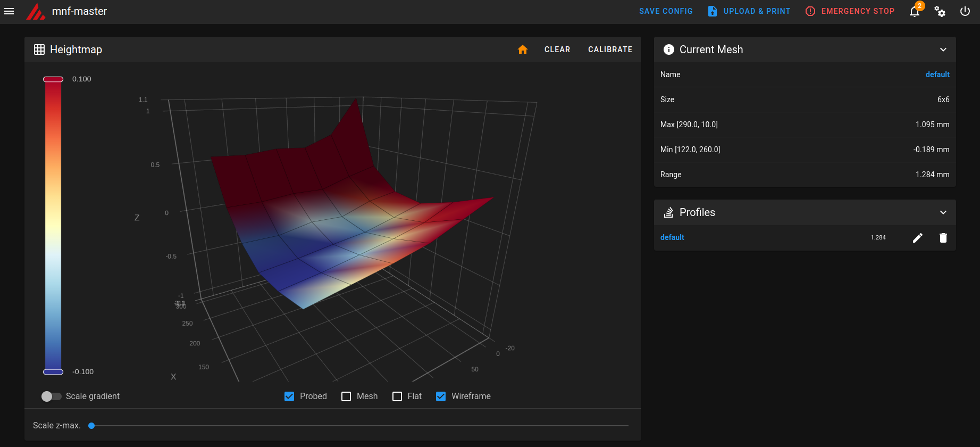Image resolution: width=980 pixels, height=447 pixels.
Task: Click upper 0.100 gradient handle
Action: click(x=53, y=79)
